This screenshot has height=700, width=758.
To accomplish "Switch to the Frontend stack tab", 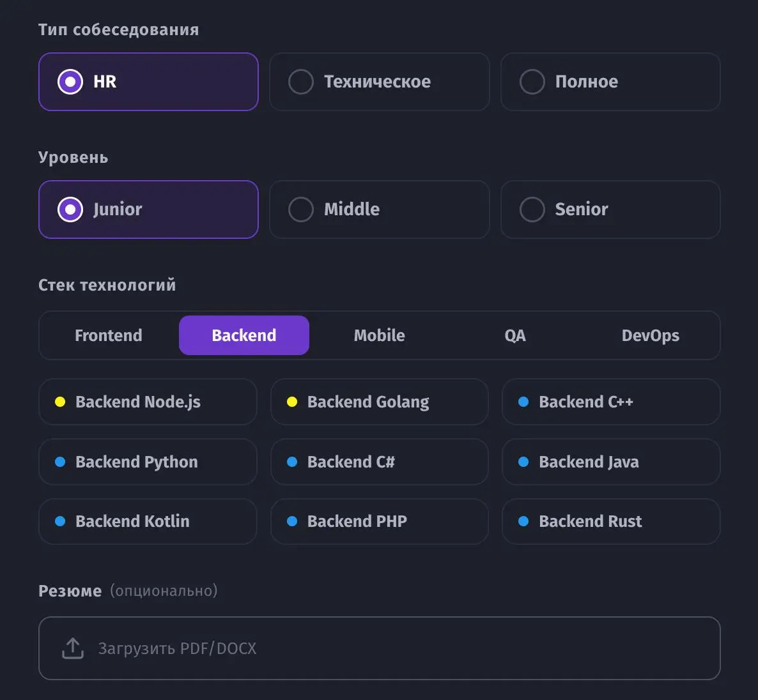I will coord(109,335).
